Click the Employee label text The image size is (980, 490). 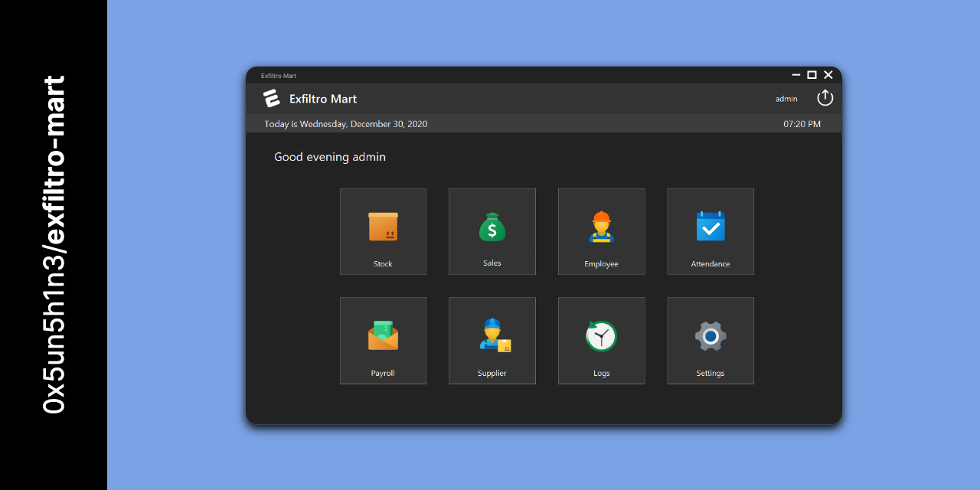pos(601,264)
